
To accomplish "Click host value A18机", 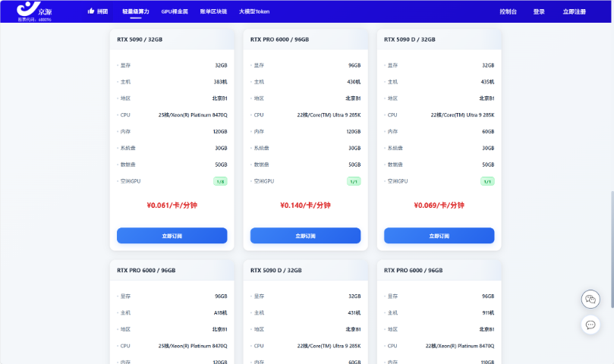I will point(220,312).
